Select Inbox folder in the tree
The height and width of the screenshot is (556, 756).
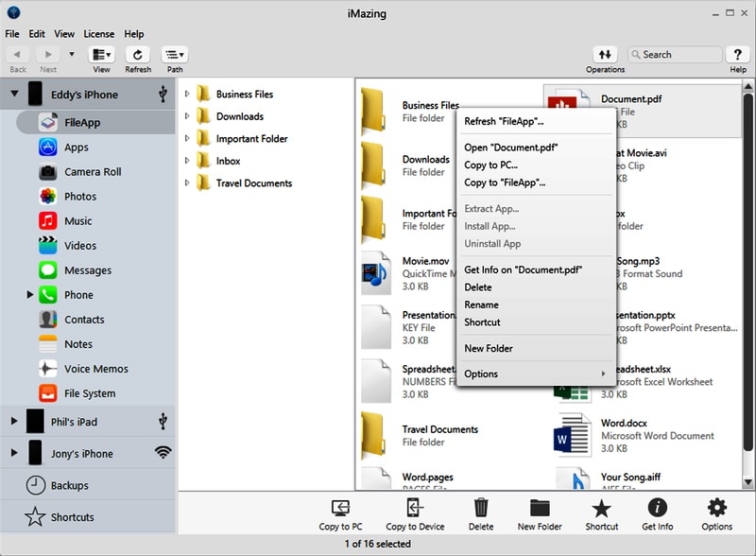pyautogui.click(x=228, y=161)
